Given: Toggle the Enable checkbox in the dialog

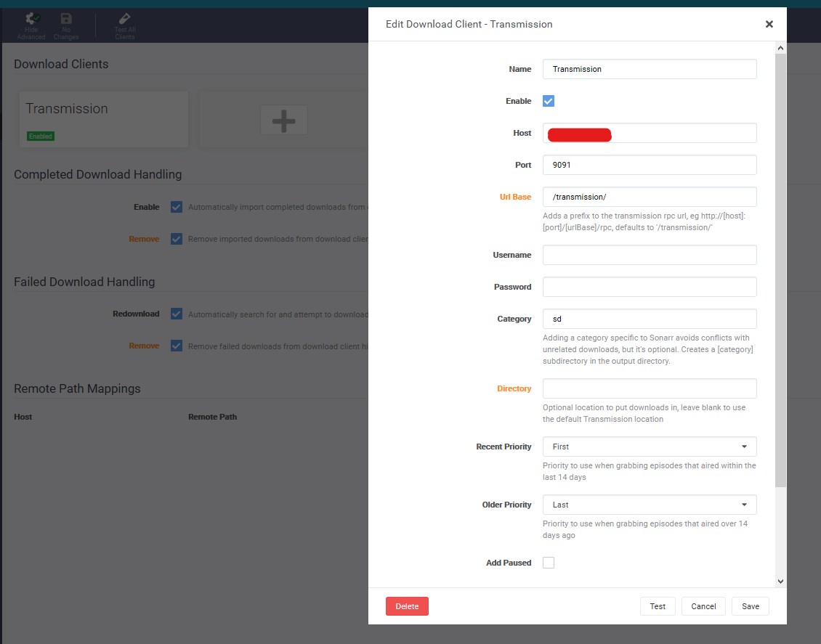Looking at the screenshot, I should point(549,101).
